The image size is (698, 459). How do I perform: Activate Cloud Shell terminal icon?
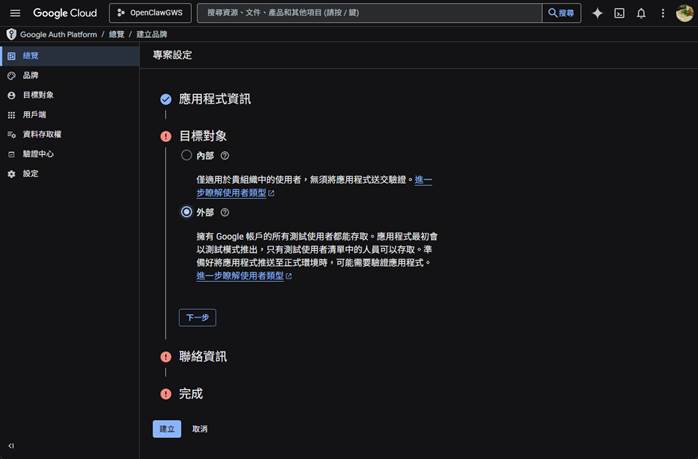tap(620, 13)
